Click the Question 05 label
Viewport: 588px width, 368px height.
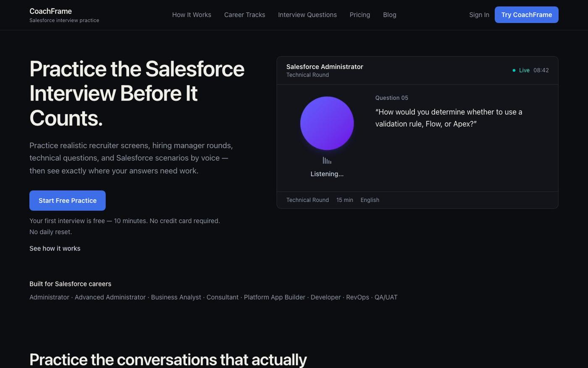coord(392,98)
